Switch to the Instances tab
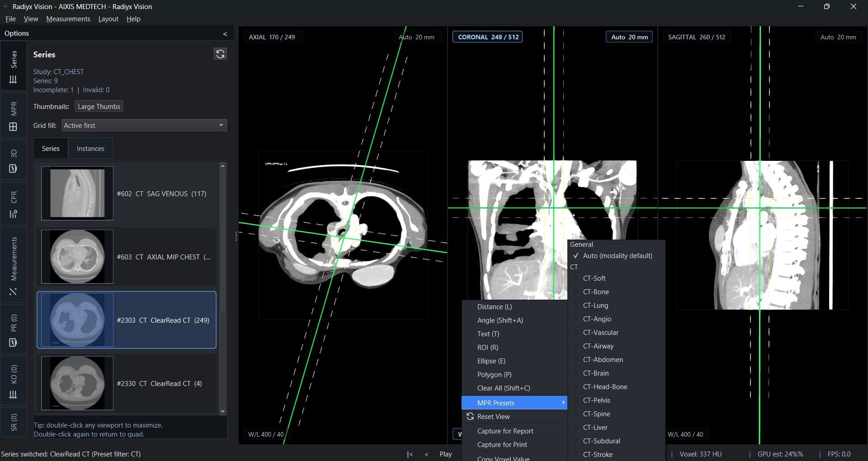The width and height of the screenshot is (868, 461). [x=90, y=149]
